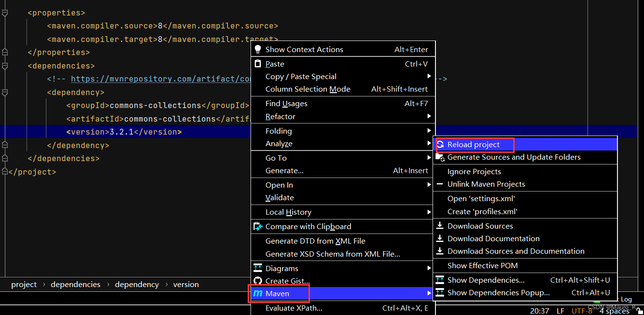This screenshot has height=315, width=644.
Task: Select Show Effective POM
Action: (x=482, y=265)
